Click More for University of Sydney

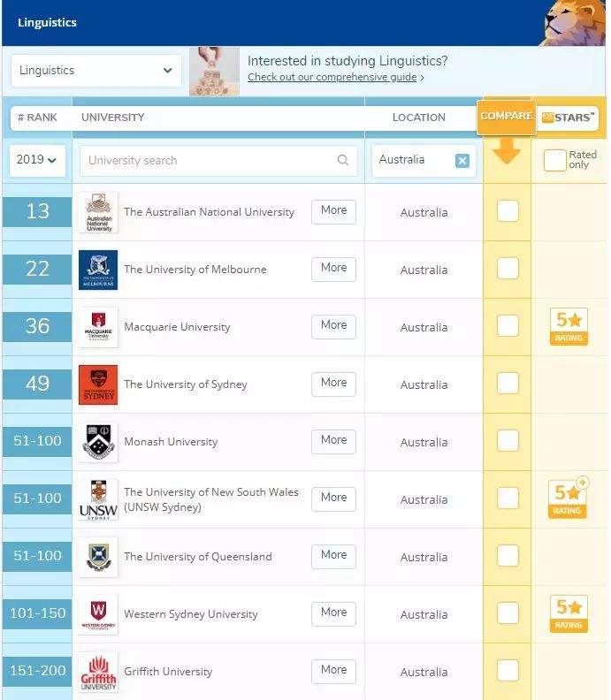tap(333, 384)
